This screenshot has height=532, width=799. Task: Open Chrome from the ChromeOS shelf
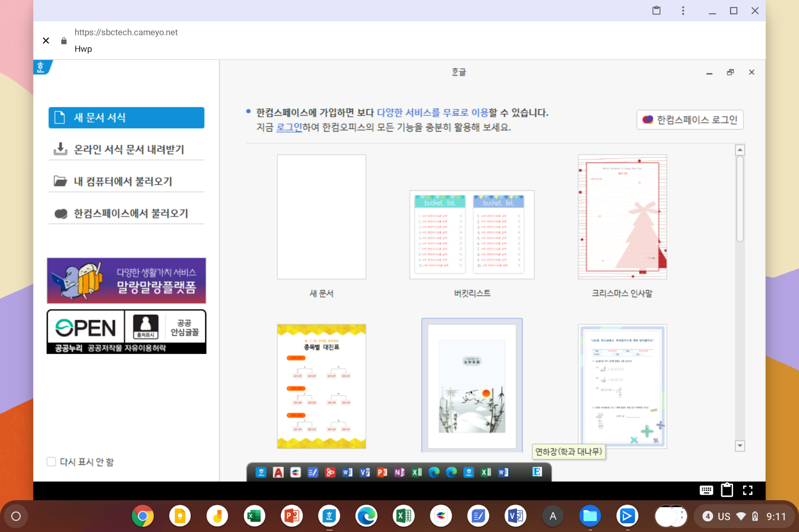142,516
